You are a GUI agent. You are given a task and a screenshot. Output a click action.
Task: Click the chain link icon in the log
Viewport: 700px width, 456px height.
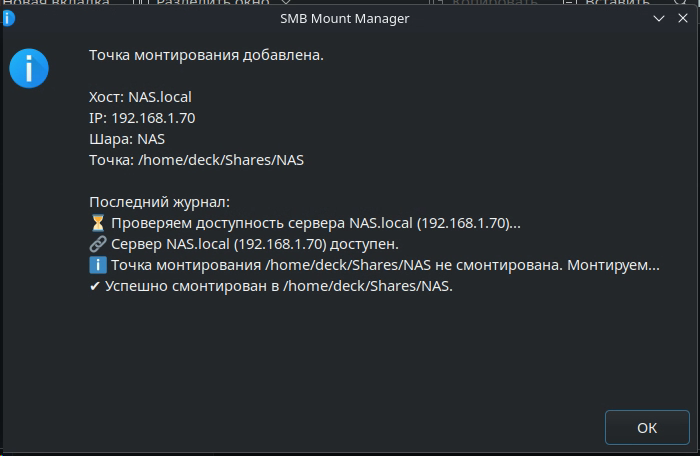(x=98, y=244)
